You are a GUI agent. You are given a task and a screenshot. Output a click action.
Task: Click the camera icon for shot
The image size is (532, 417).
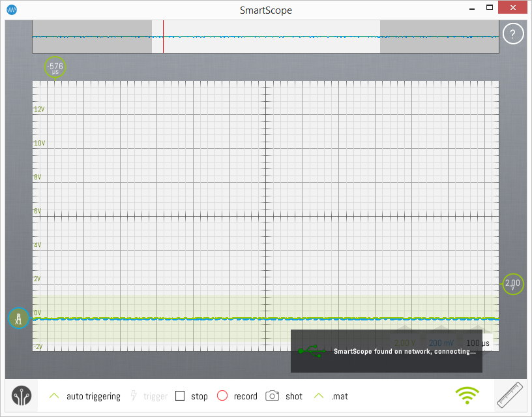click(273, 396)
